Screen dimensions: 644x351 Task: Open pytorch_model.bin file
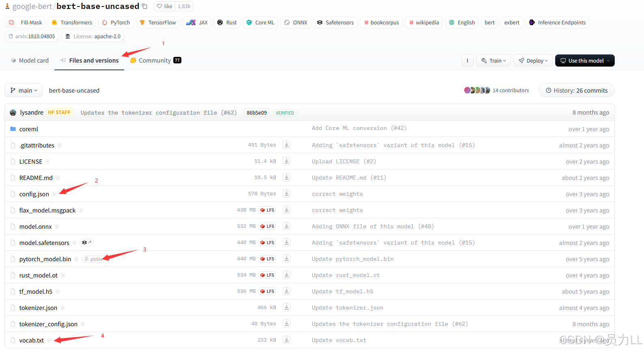click(x=45, y=259)
